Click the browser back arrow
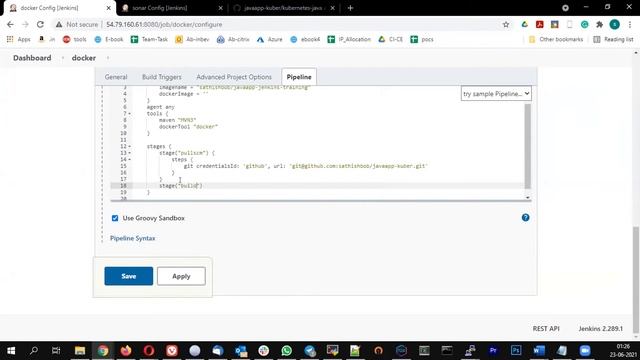Screen dimensions: 640x360 [10, 24]
